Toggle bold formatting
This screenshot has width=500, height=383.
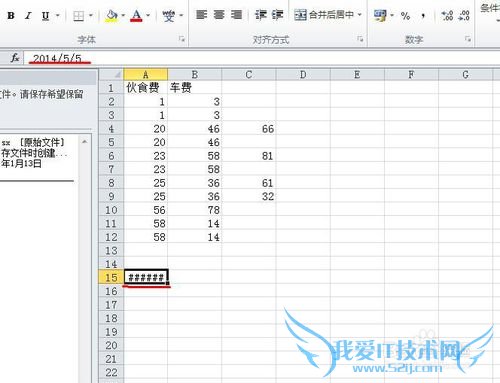click(x=11, y=15)
